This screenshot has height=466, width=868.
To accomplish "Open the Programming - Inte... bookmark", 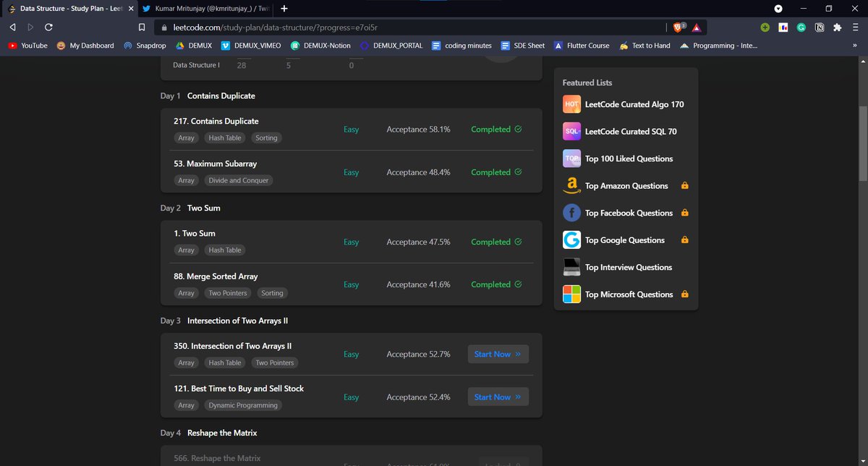I will 718,46.
